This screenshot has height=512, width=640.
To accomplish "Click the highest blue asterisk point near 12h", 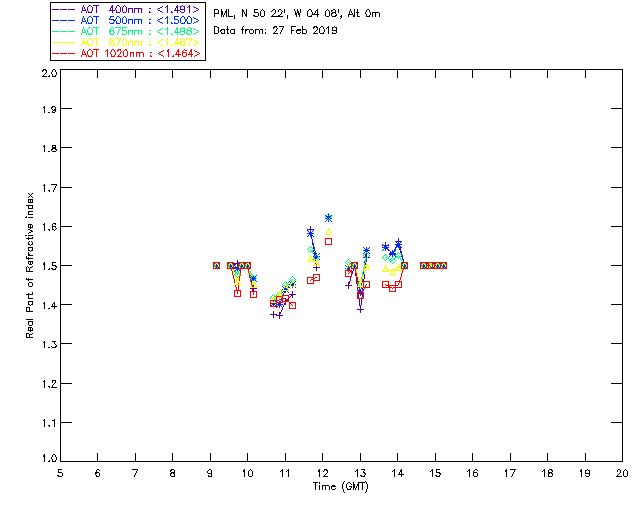I will tap(329, 218).
